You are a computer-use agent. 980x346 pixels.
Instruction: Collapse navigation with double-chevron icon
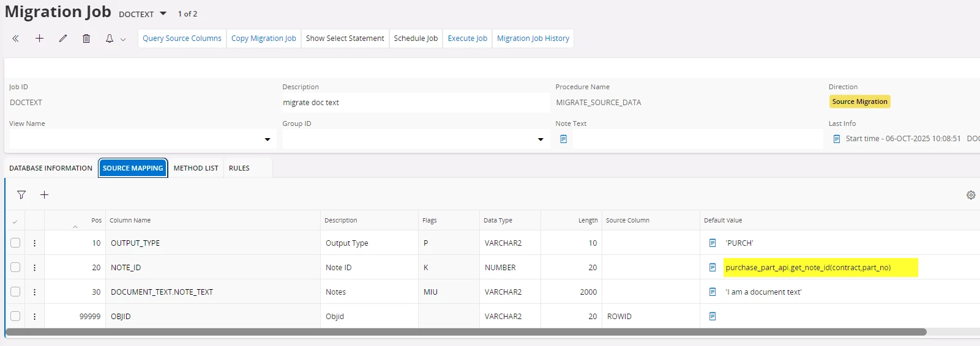click(16, 39)
